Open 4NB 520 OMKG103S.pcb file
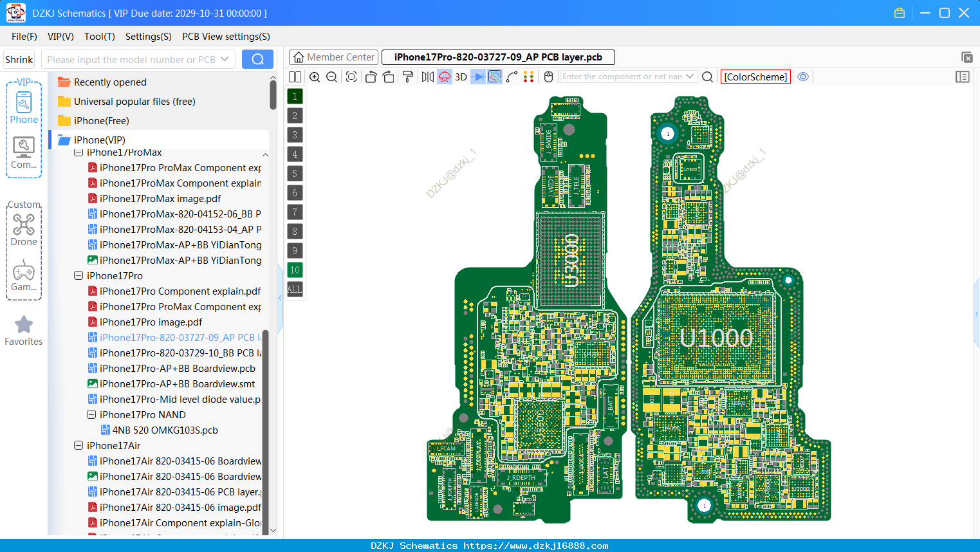 [165, 430]
